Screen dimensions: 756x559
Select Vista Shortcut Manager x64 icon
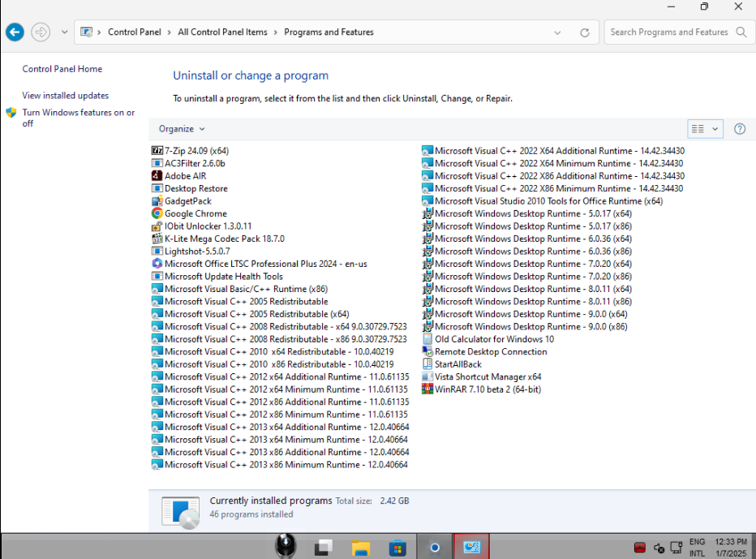[427, 376]
